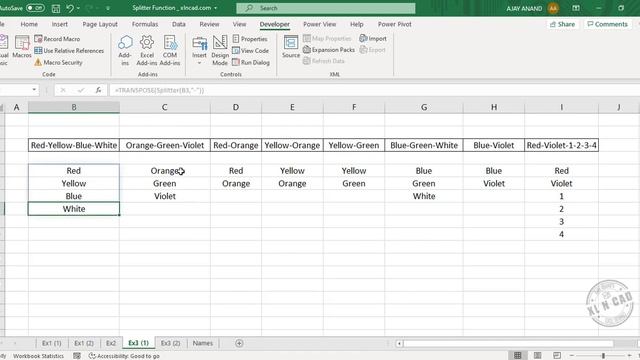Image resolution: width=640 pixels, height=360 pixels.
Task: Open the AJAY ANAND account avatar
Action: tap(553, 8)
